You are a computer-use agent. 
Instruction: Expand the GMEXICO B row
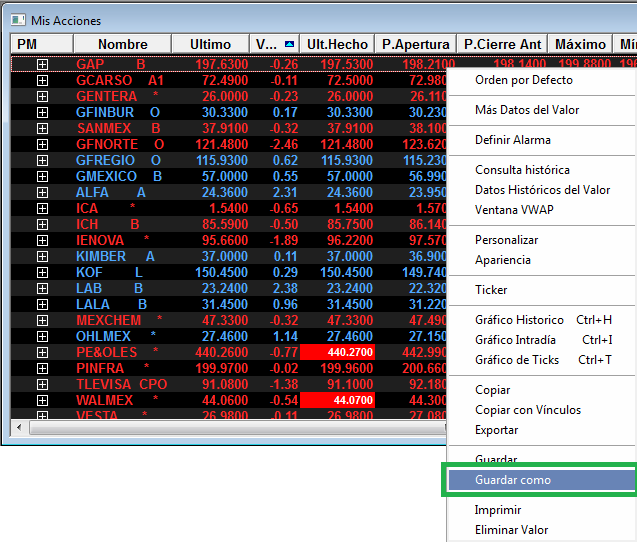pyautogui.click(x=42, y=176)
